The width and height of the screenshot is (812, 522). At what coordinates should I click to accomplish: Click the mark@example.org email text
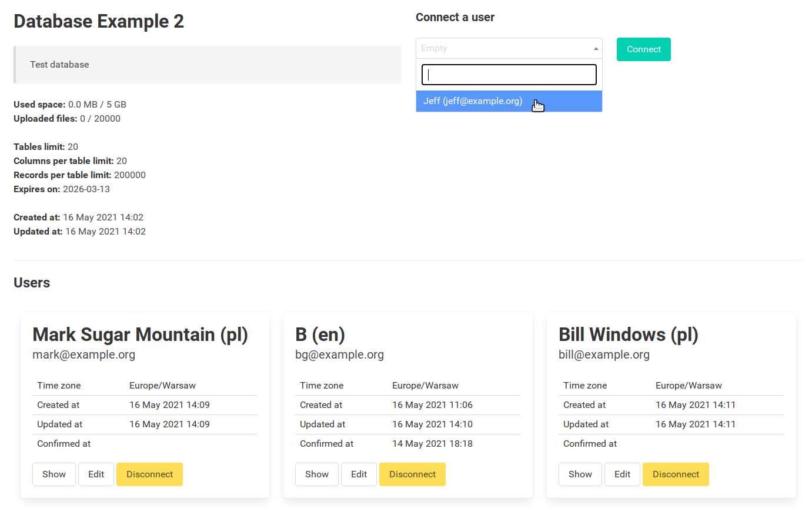(x=83, y=354)
